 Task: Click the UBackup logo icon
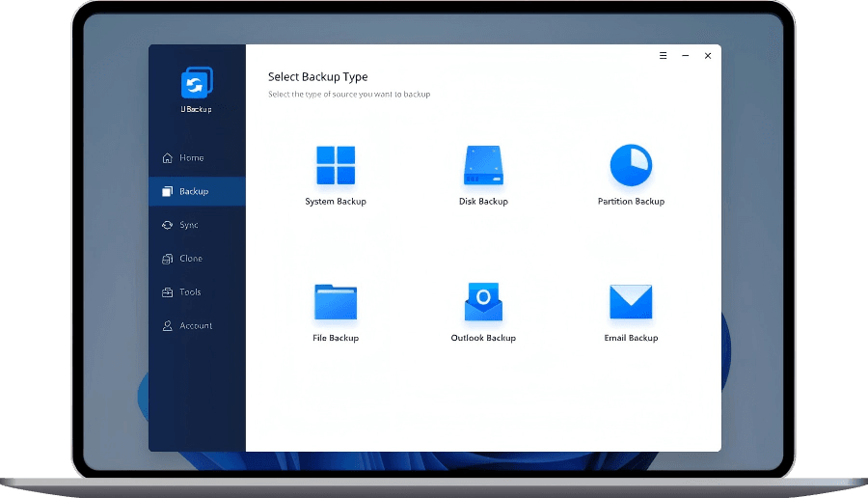coord(196,83)
